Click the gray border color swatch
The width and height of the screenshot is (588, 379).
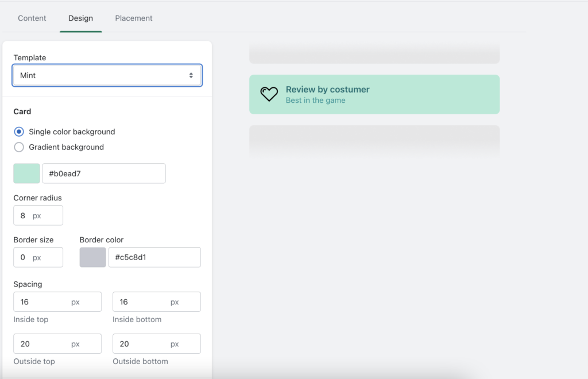[92, 257]
